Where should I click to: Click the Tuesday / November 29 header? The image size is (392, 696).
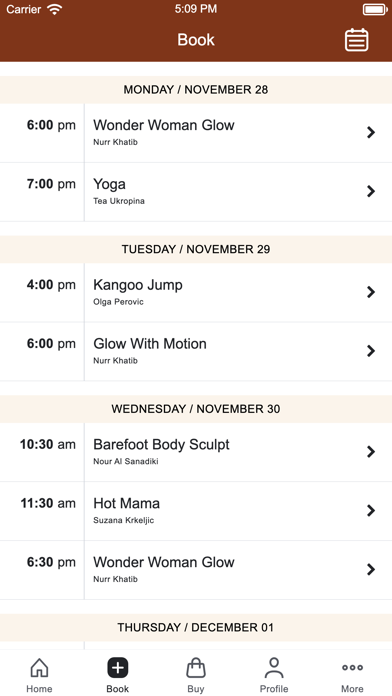click(196, 249)
